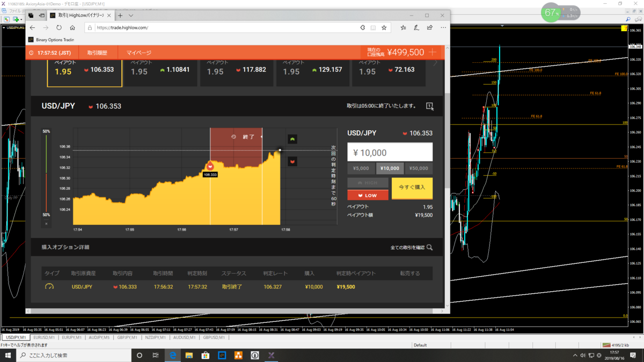Image resolution: width=644 pixels, height=362 pixels.
Task: Open Edge settings and more menu
Action: click(x=443, y=27)
